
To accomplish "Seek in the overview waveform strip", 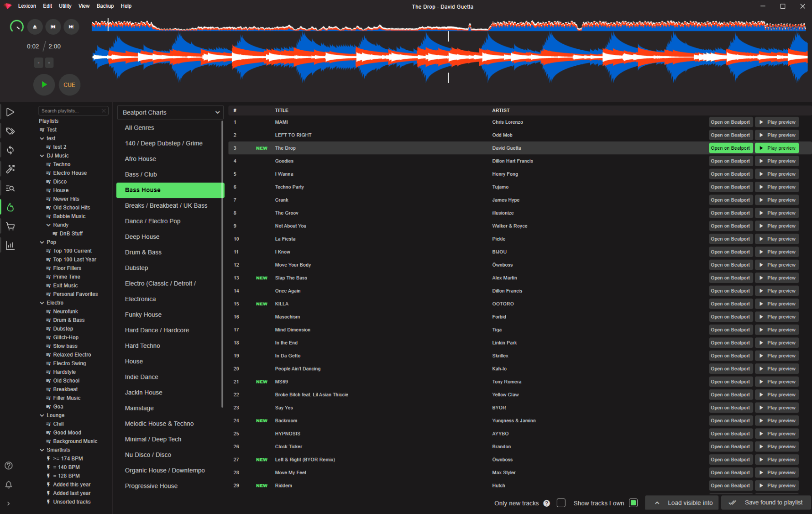I will (450, 25).
